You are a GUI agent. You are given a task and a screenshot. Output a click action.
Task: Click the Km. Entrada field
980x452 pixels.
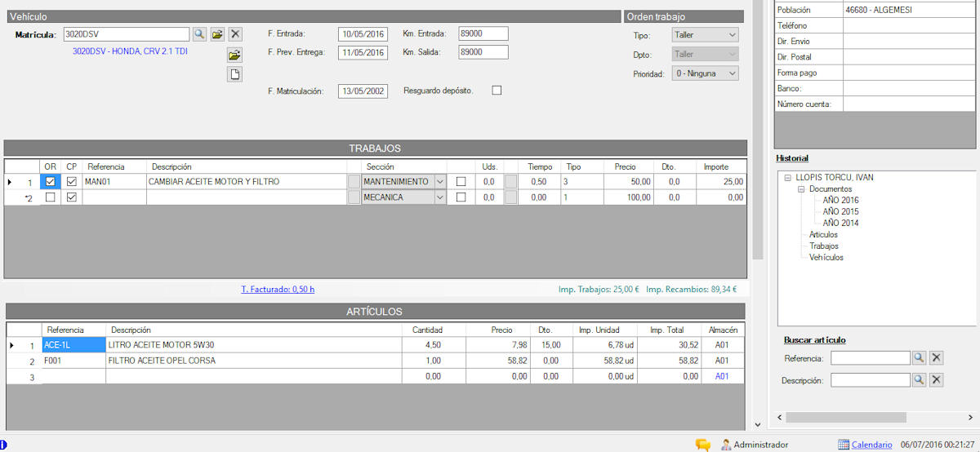[x=483, y=33]
